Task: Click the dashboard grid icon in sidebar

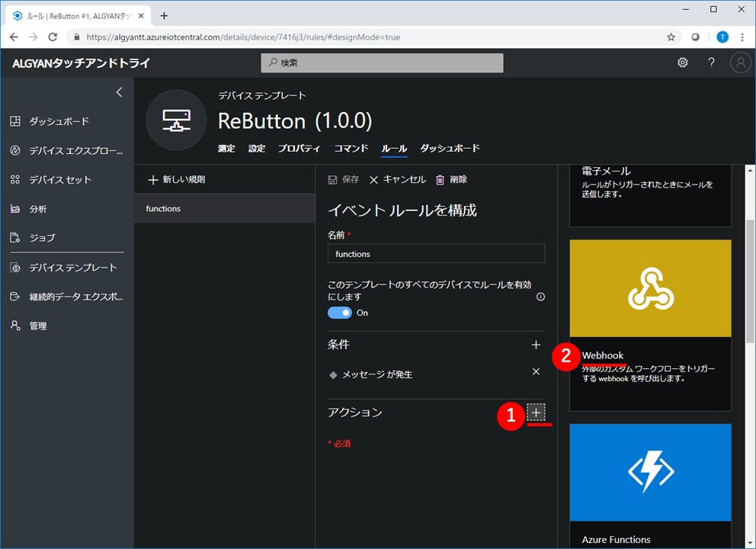Action: (x=15, y=121)
